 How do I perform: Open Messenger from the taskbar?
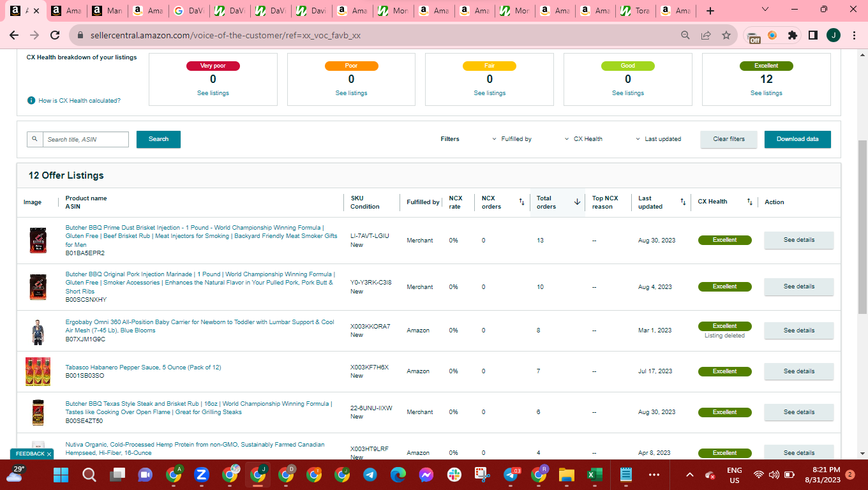point(426,475)
